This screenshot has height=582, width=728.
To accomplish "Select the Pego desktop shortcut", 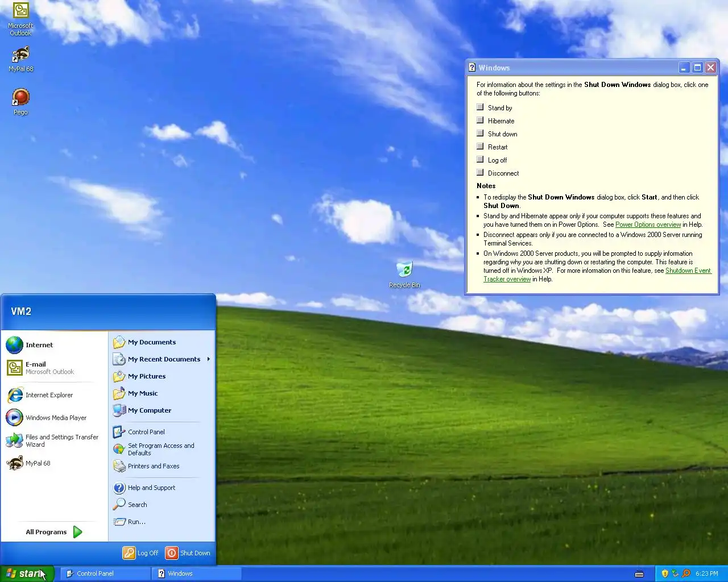I will (20, 102).
